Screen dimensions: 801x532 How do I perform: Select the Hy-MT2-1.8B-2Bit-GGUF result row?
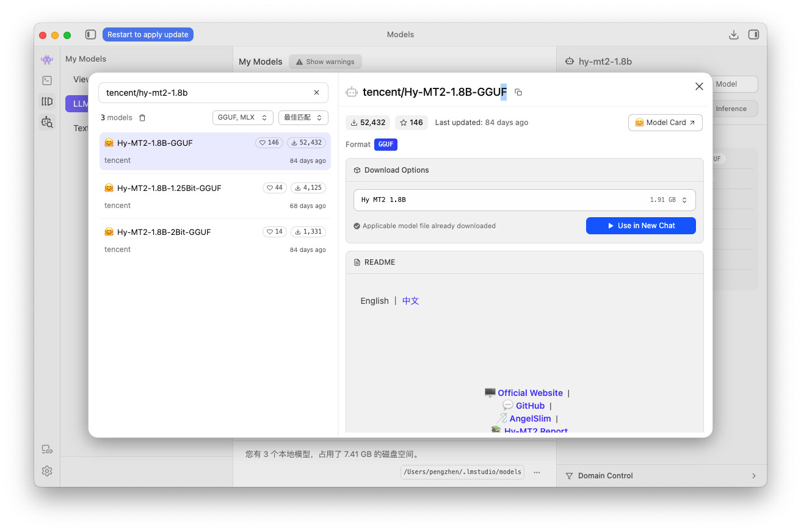(215, 240)
